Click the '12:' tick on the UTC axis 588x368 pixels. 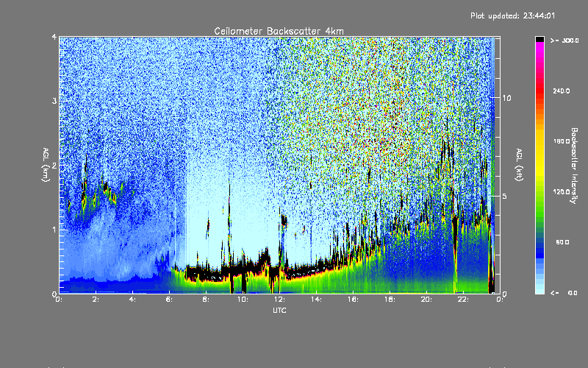coord(279,300)
